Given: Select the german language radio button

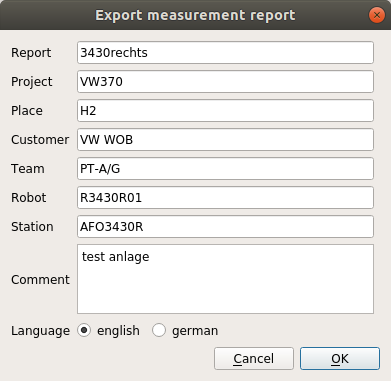Looking at the screenshot, I should pos(159,330).
